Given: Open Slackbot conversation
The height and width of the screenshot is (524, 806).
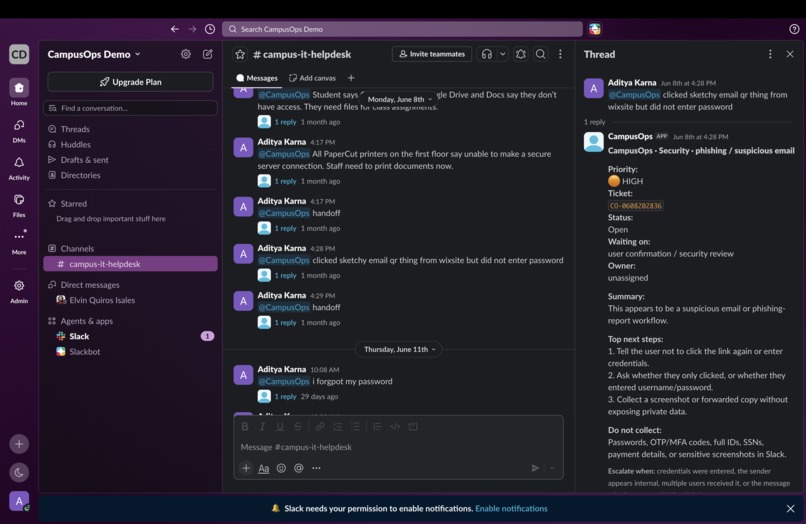Looking at the screenshot, I should [131, 352].
